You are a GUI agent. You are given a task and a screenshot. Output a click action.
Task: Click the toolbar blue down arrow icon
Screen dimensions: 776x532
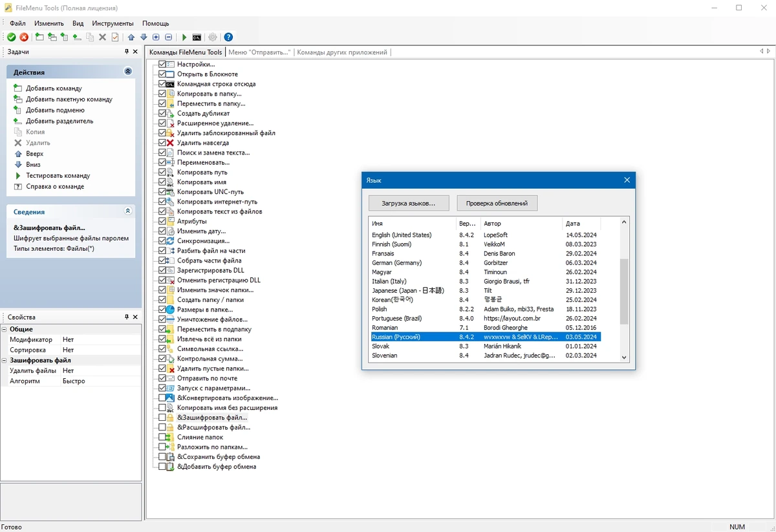(144, 37)
